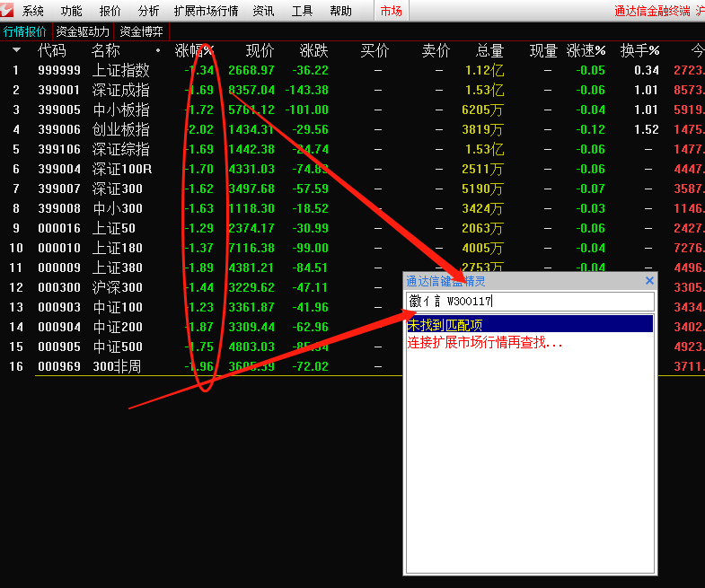The width and height of the screenshot is (705, 588).
Task: Select the 创业板指 row
Action: [352, 129]
